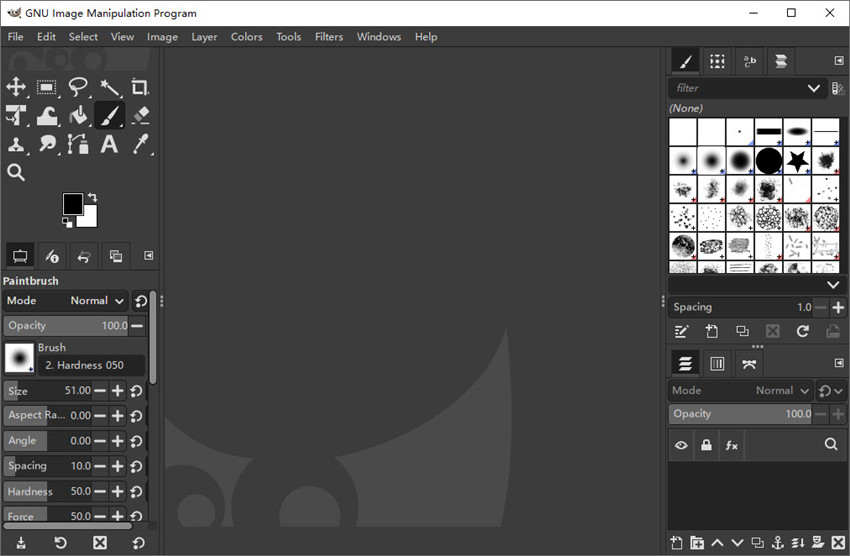Viewport: 850px width, 556px height.
Task: Toggle the layer lock icon
Action: pyautogui.click(x=706, y=445)
